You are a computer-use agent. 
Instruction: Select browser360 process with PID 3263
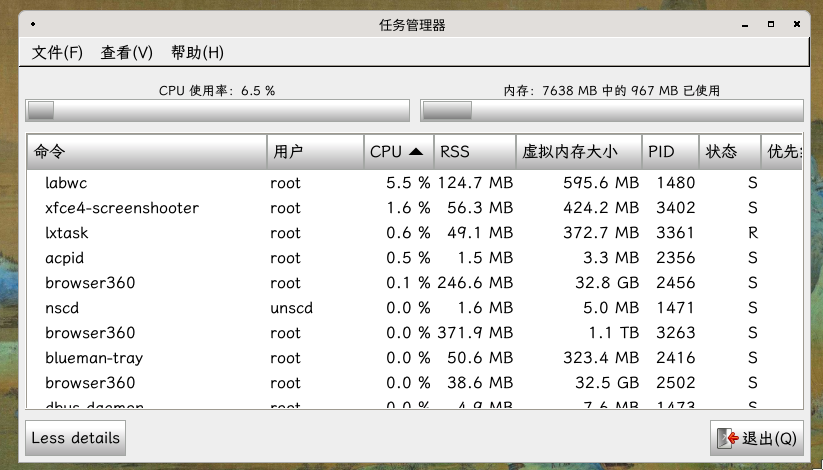[x=414, y=333]
